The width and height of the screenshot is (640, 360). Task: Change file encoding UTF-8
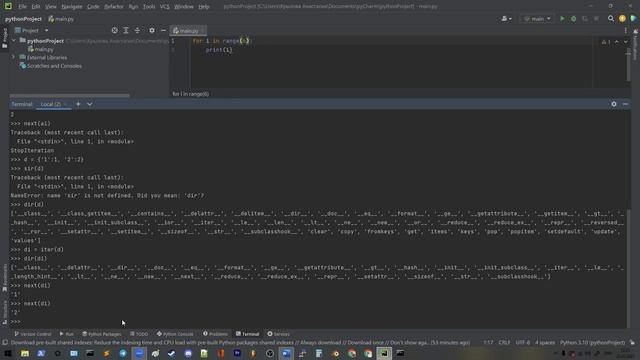click(x=523, y=342)
